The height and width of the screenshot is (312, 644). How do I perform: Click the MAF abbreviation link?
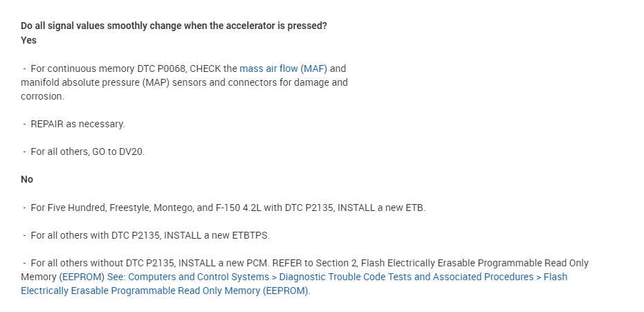pos(314,68)
